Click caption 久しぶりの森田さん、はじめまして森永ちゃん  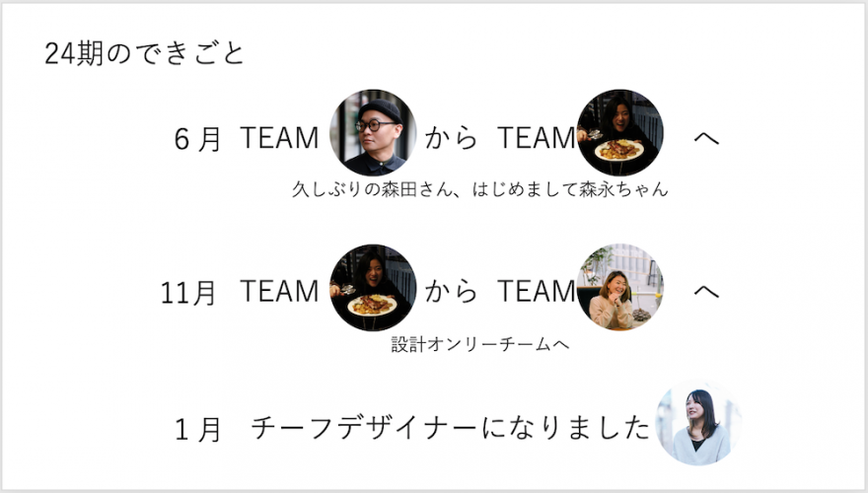[x=480, y=189]
